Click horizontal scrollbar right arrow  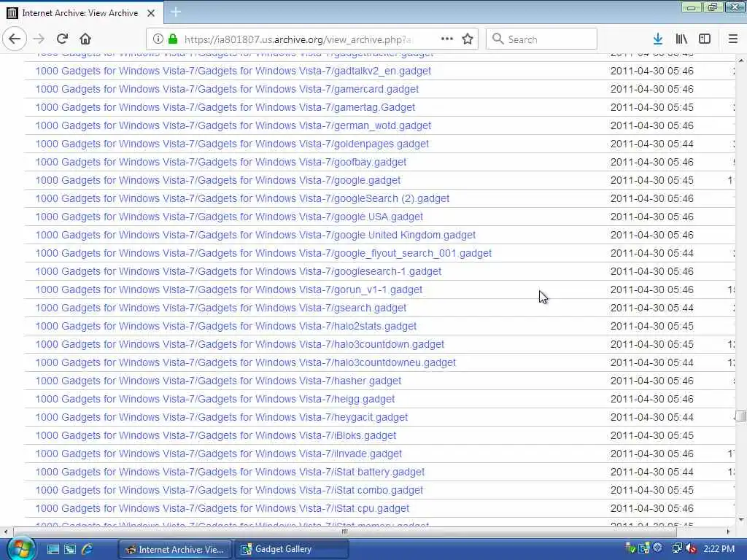click(x=729, y=532)
